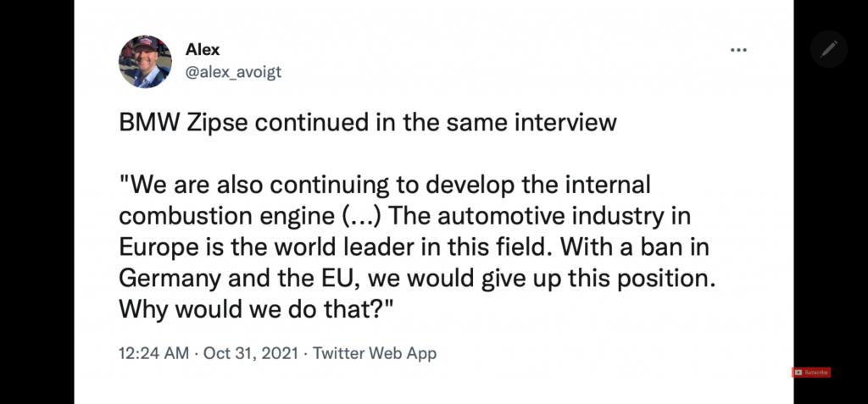The height and width of the screenshot is (404, 868).
Task: Open the Twitter Web App source link
Action: point(375,353)
